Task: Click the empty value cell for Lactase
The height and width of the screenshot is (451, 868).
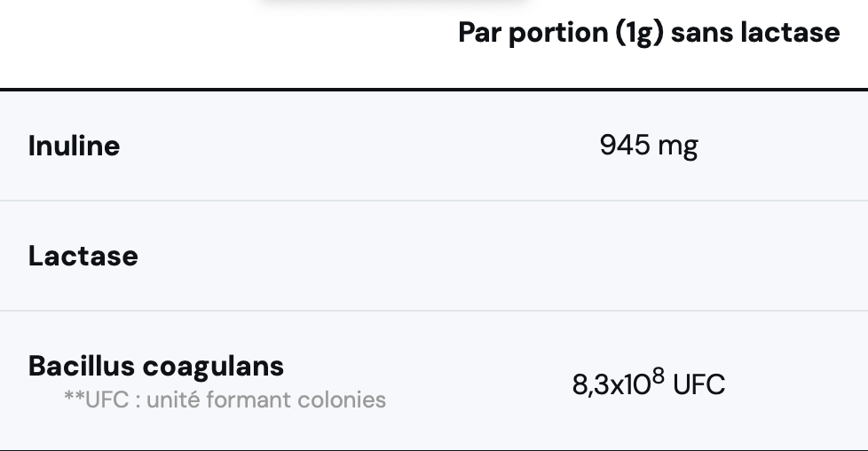Action: tap(649, 256)
